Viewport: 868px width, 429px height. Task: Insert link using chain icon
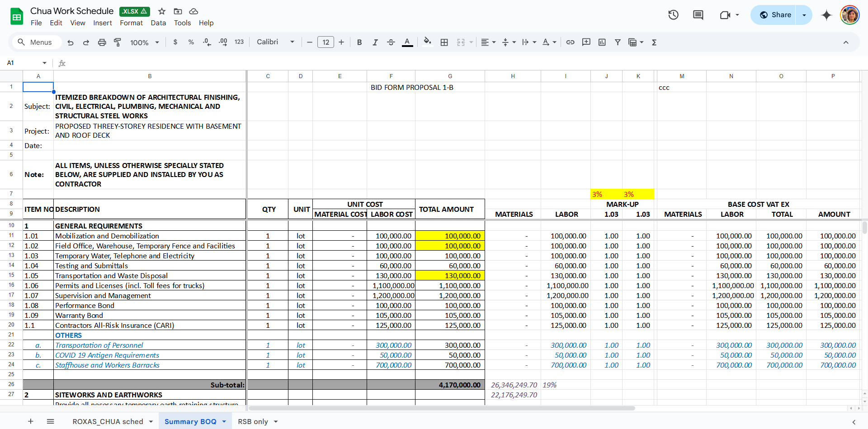coord(571,42)
